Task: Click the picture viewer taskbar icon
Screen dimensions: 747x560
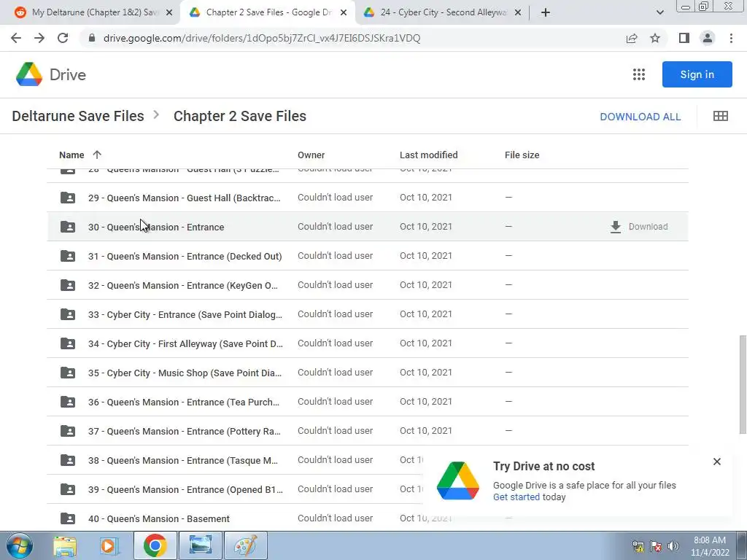Action: tap(200, 545)
